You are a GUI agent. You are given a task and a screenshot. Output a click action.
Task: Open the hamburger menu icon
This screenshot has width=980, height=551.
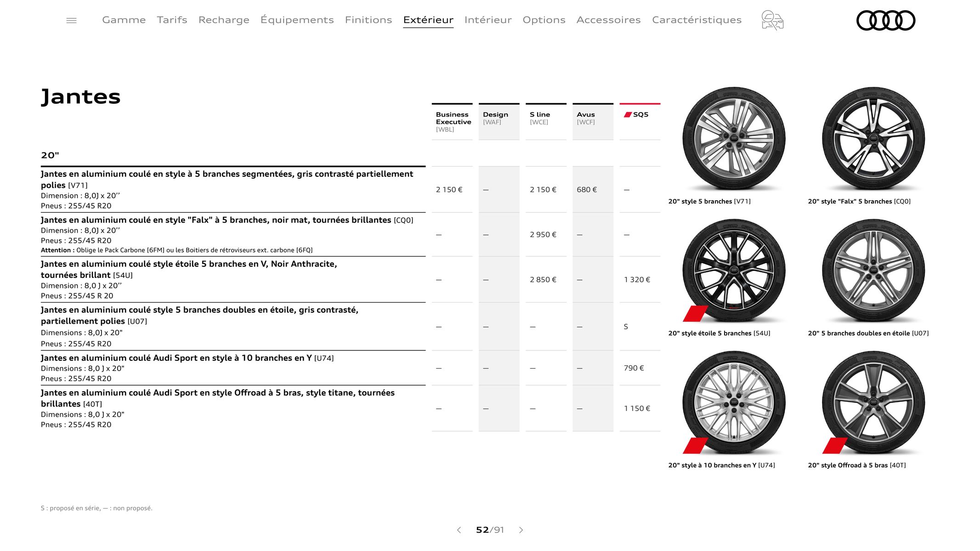pos(71,20)
